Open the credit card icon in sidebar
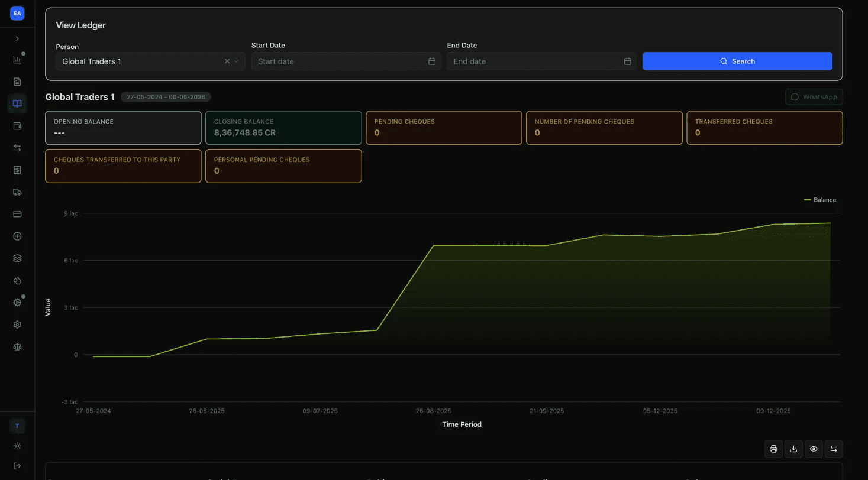868x480 pixels. [x=17, y=214]
